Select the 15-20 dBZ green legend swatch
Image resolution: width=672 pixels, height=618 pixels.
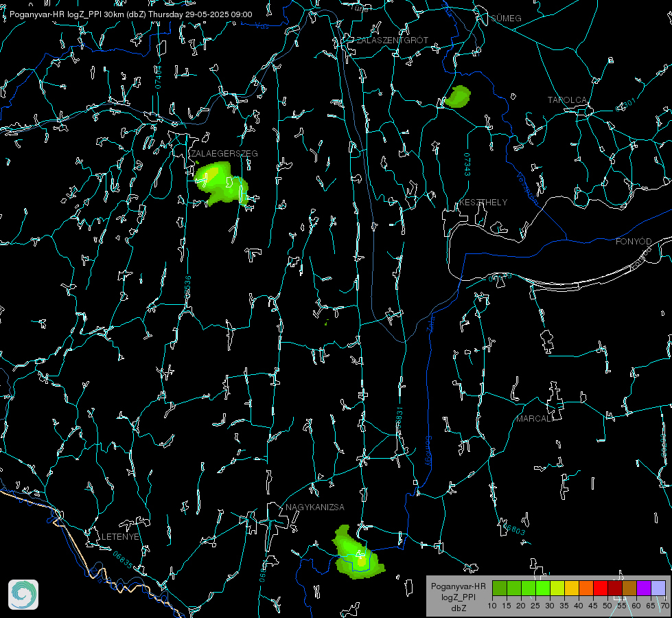point(514,588)
